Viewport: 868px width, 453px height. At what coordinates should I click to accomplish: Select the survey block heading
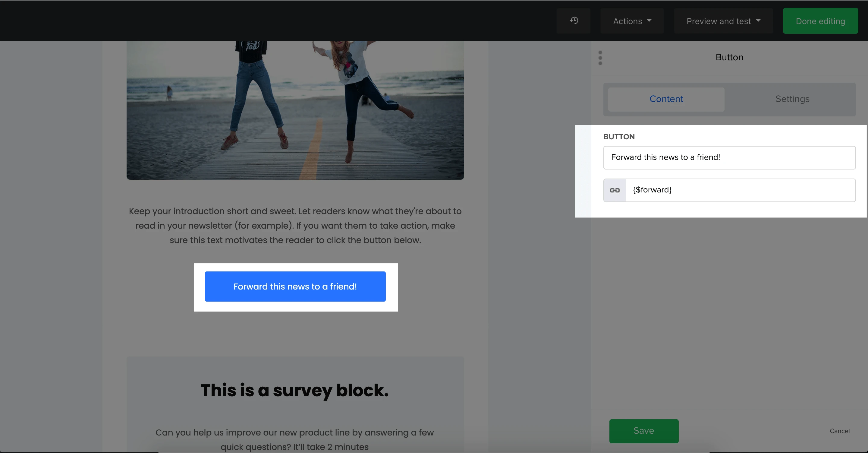coord(295,390)
